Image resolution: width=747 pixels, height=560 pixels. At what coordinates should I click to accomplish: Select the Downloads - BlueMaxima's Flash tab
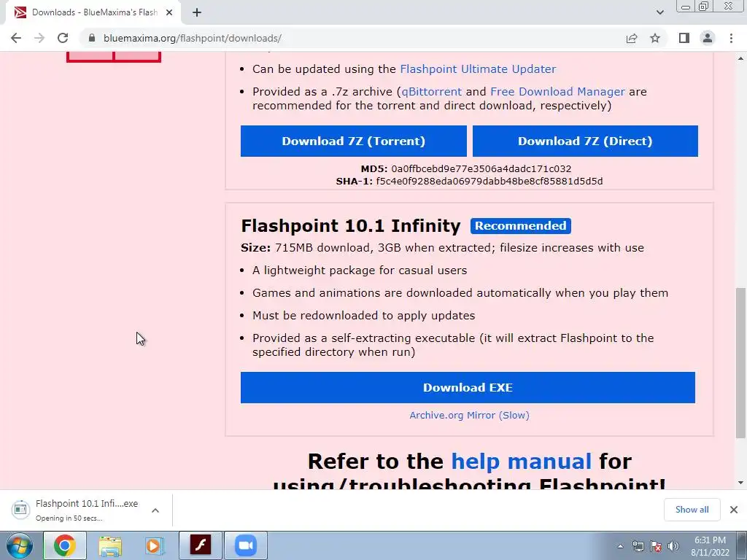click(x=93, y=12)
